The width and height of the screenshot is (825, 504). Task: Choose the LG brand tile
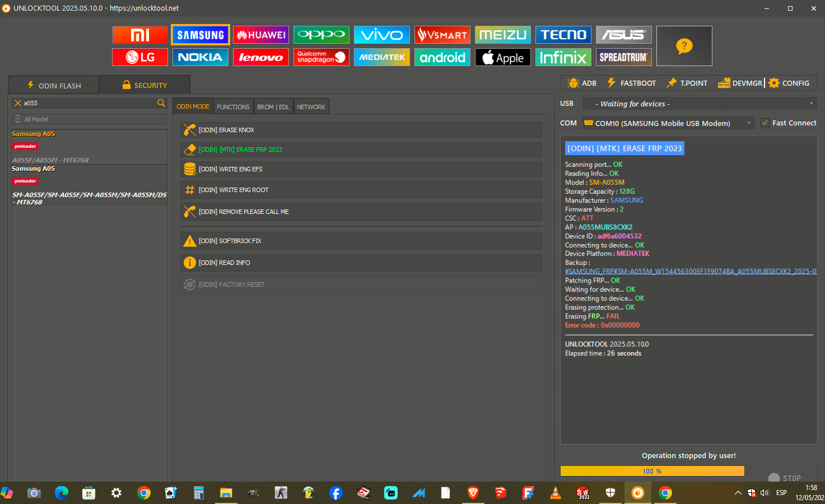click(140, 57)
